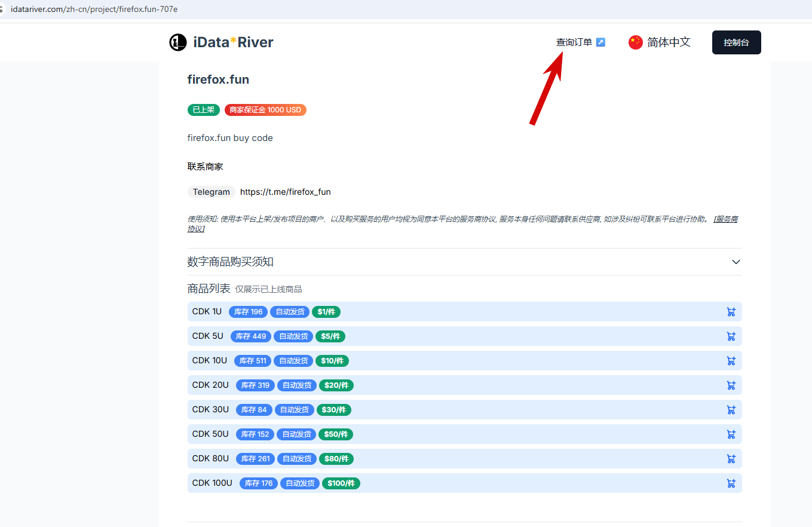The width and height of the screenshot is (812, 527).
Task: Click the 库存 449 stock badge
Action: tap(251, 336)
